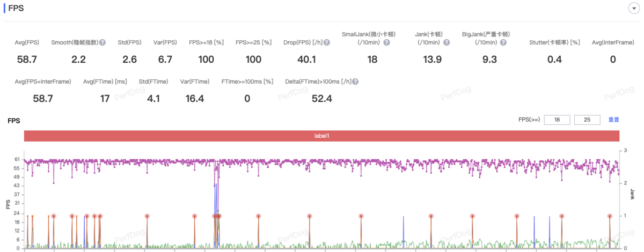The height and width of the screenshot is (252, 644).
Task: Open help icon beside Drop(FPS) [/h]
Action: point(326,42)
